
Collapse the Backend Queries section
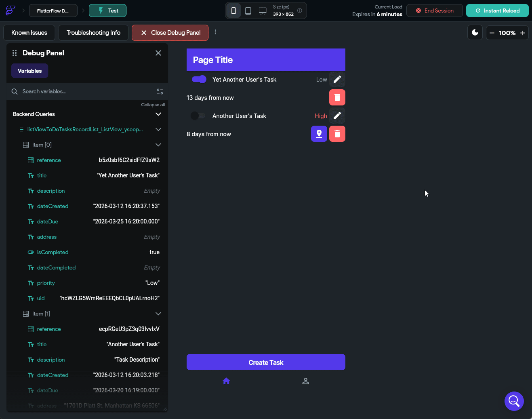[x=158, y=114]
